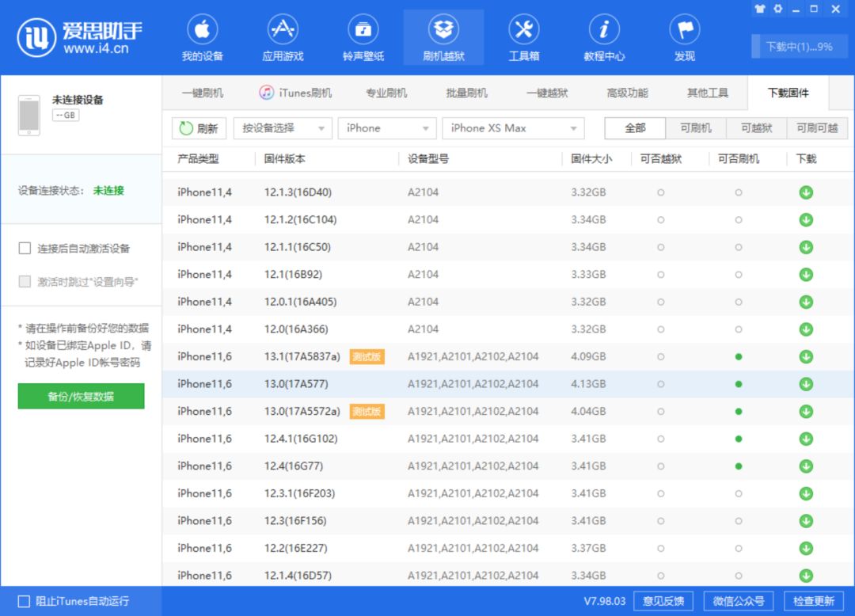Click the 刷新 refresh button

click(199, 128)
